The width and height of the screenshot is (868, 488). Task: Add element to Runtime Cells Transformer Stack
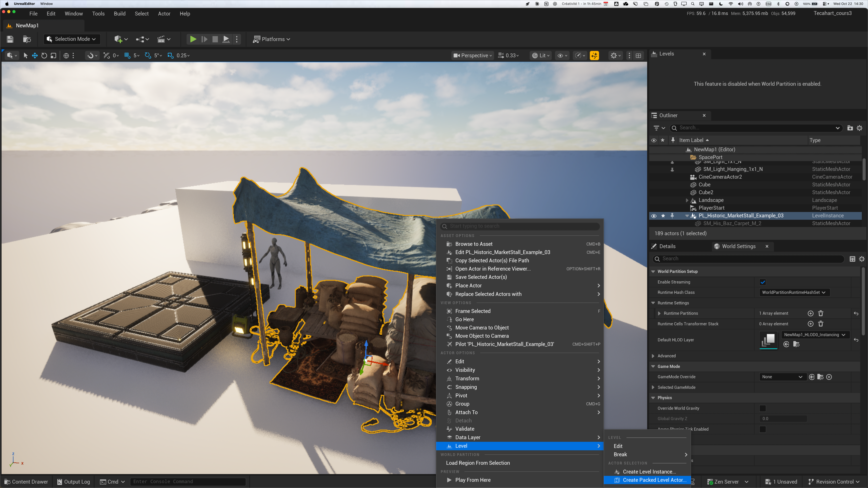pyautogui.click(x=811, y=324)
